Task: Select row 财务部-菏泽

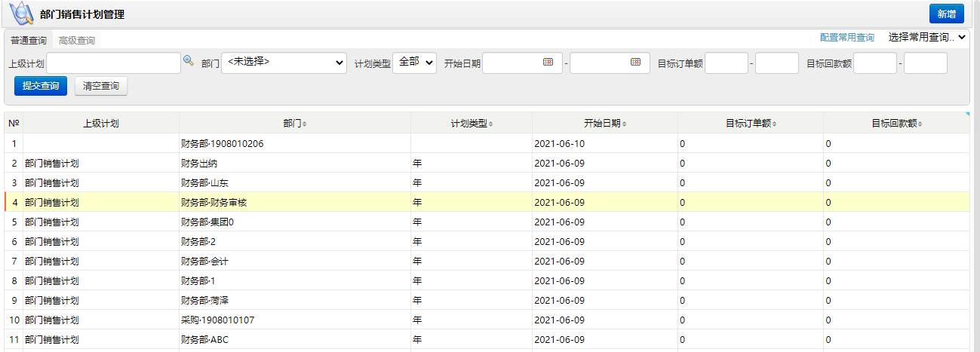Action: 487,300
